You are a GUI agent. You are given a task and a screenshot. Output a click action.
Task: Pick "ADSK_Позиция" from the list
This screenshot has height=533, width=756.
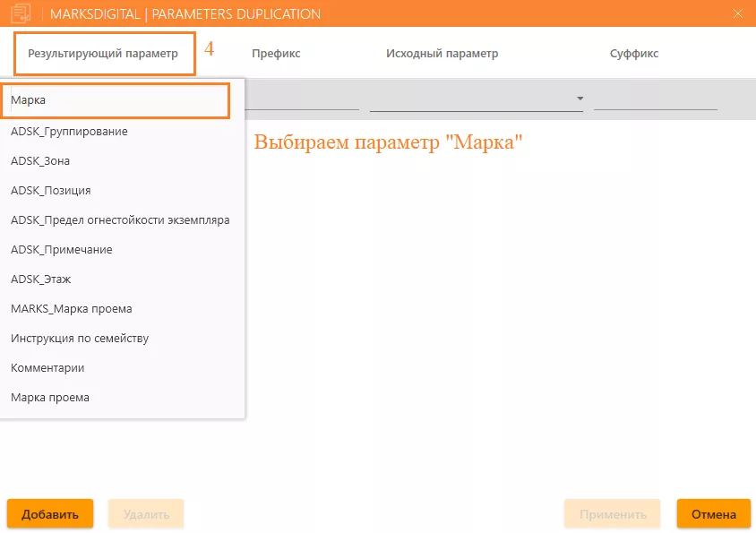(x=50, y=191)
